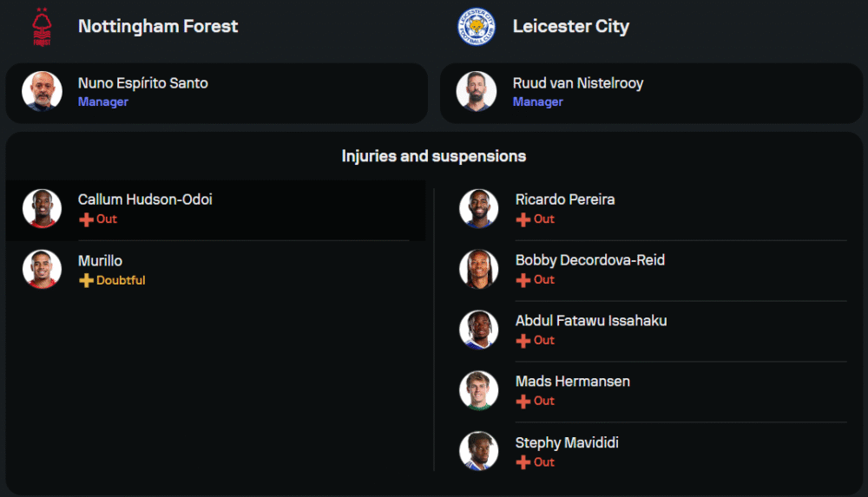Open Nuno Espírito Santo's manager photo
This screenshot has height=497, width=868.
point(42,91)
